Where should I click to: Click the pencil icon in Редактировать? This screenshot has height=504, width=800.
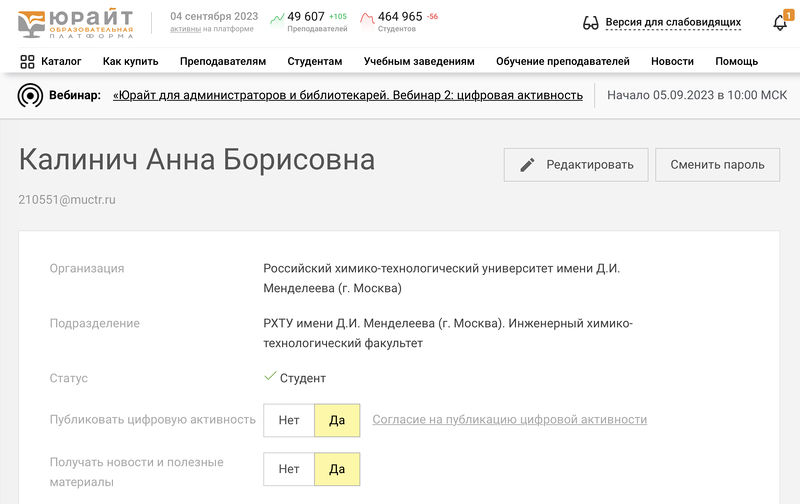528,165
